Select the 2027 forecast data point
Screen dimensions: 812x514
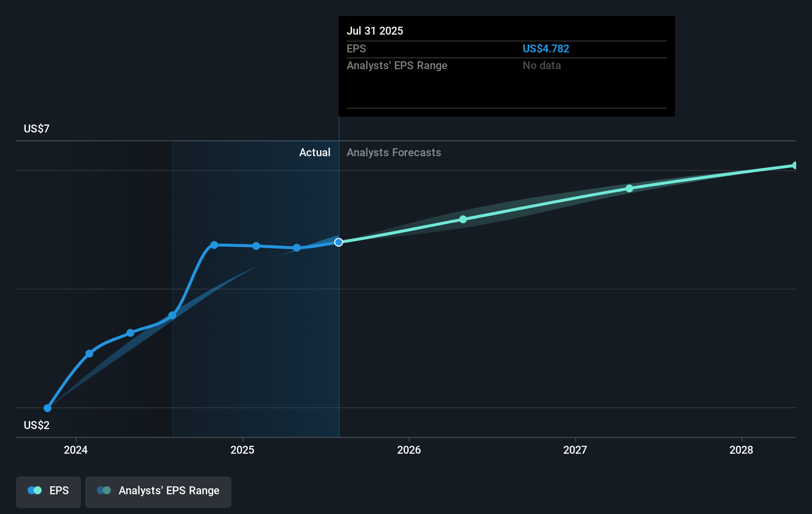pyautogui.click(x=630, y=188)
